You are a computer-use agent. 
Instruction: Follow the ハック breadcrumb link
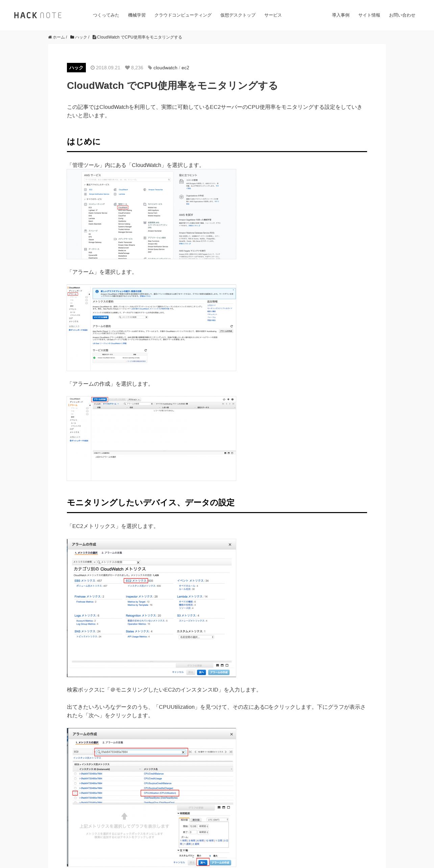tap(81, 37)
